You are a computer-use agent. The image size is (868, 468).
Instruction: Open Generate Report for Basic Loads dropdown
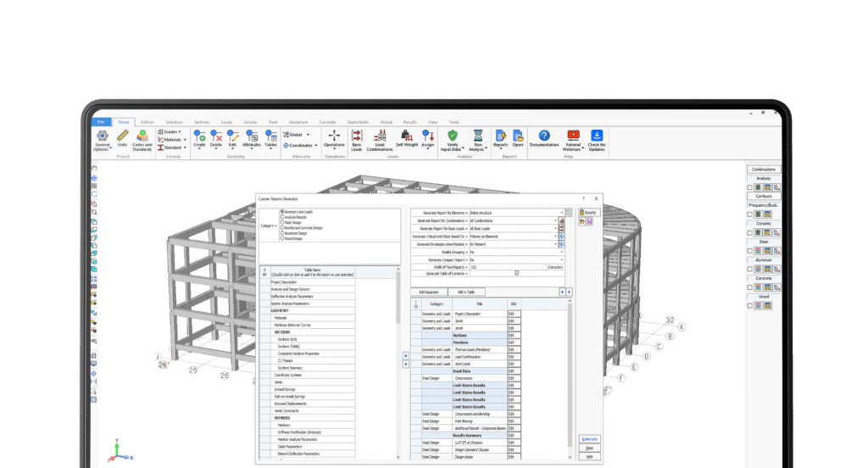(556, 228)
